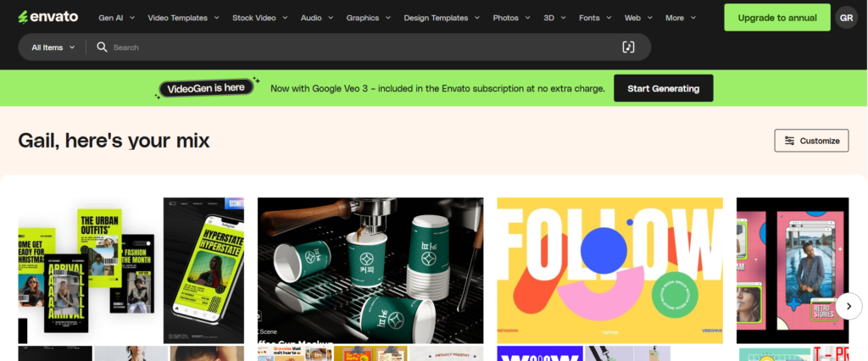The width and height of the screenshot is (868, 361).
Task: Click into the Search input field
Action: point(356,47)
